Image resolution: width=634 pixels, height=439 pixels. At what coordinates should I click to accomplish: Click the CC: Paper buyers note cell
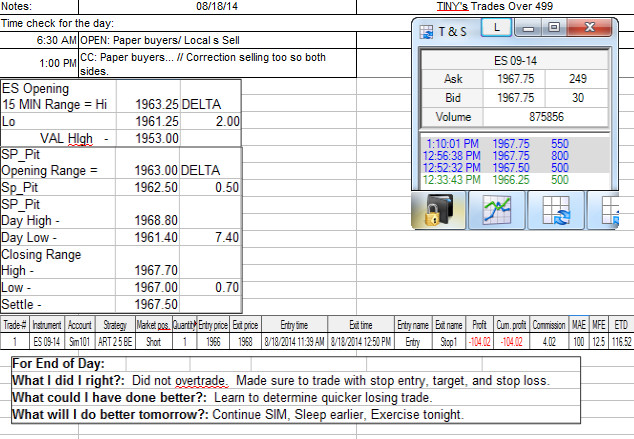click(x=218, y=63)
